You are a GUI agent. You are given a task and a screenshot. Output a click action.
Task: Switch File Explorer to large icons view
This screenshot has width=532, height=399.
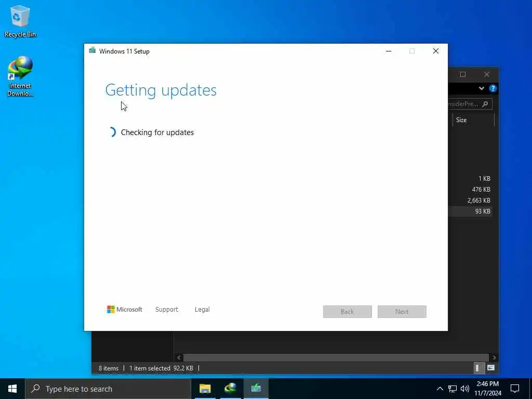(x=491, y=368)
